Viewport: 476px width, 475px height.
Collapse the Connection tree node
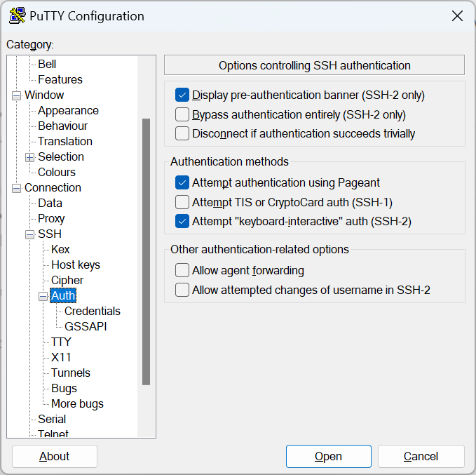[x=17, y=188]
